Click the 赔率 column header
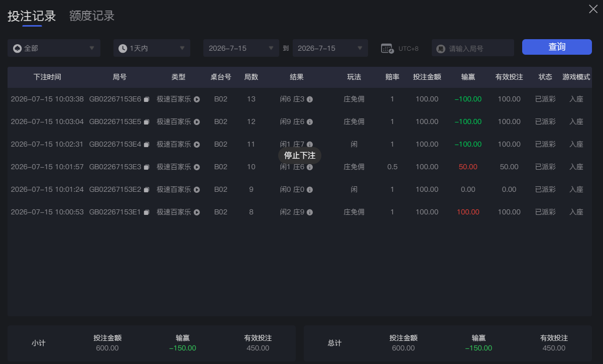 click(x=392, y=77)
